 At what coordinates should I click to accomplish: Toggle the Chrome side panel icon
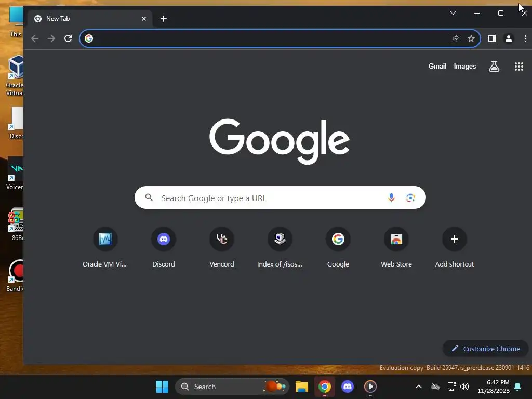click(x=491, y=38)
